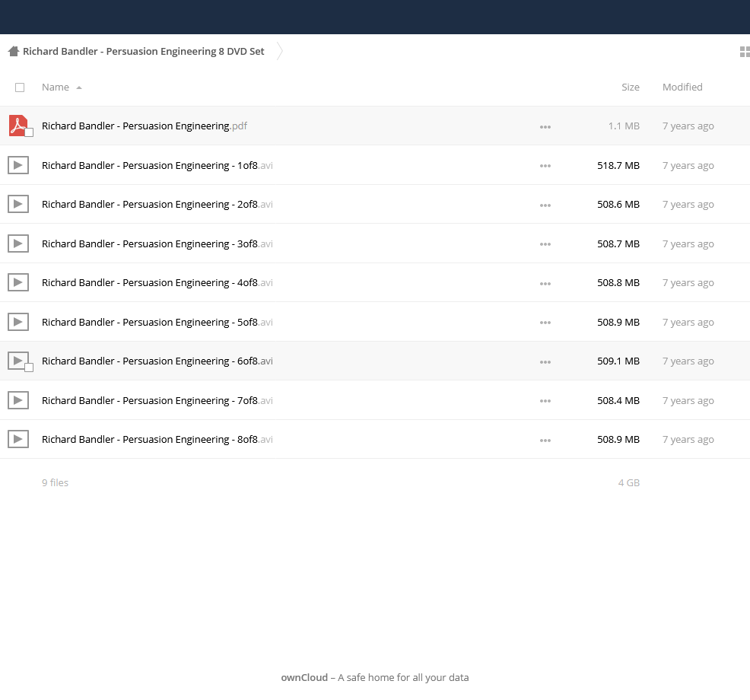Click the video icon for 2of8.avi
The image size is (750, 700).
tap(18, 204)
